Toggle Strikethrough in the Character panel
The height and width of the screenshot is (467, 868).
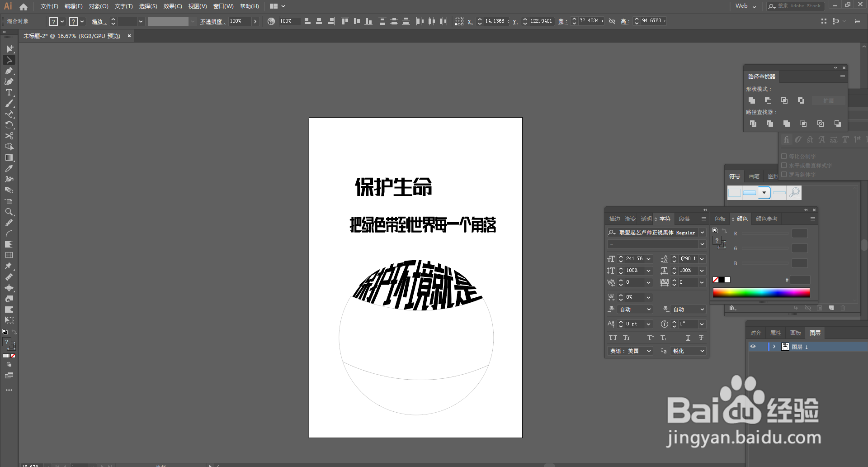[701, 338]
